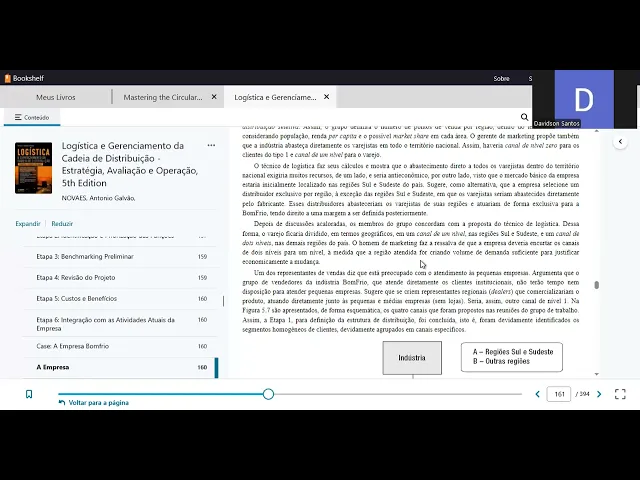The height and width of the screenshot is (480, 640).
Task: Collapse side panel with the chevron button
Action: [620, 142]
